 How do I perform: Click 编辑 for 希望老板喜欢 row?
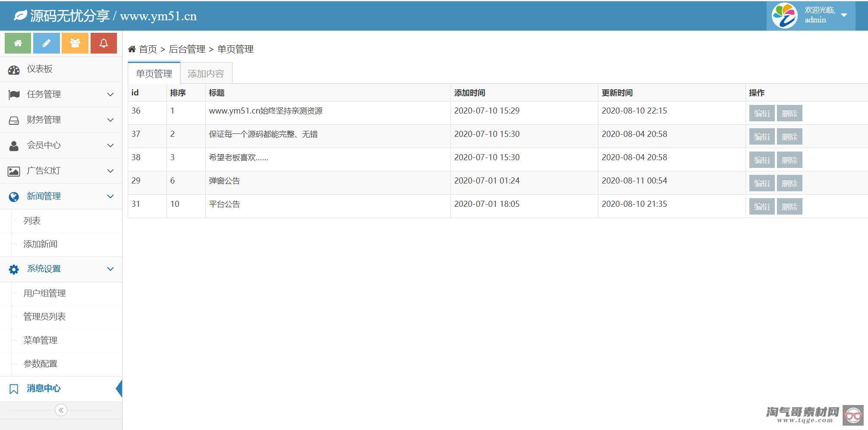pos(762,160)
